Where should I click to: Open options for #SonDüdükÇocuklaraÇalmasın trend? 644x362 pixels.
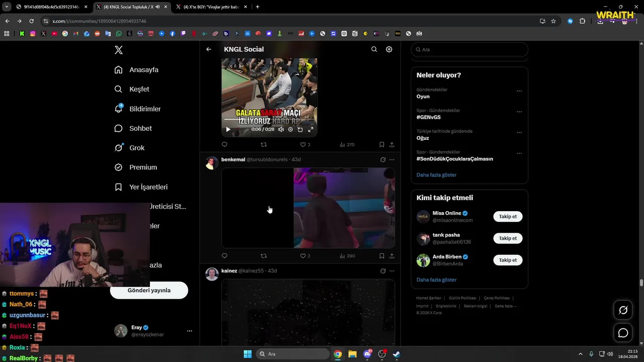[519, 153]
